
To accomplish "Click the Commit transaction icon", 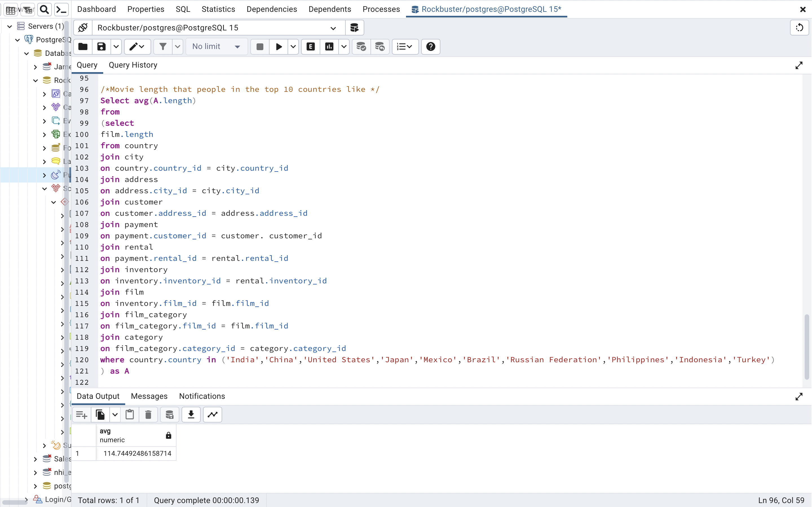I will point(361,46).
